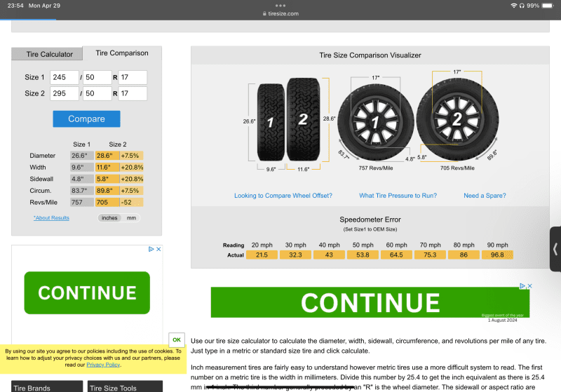Screen dimensions: 561x392
Task: Click the side-view tire 1 image
Action: [269, 122]
